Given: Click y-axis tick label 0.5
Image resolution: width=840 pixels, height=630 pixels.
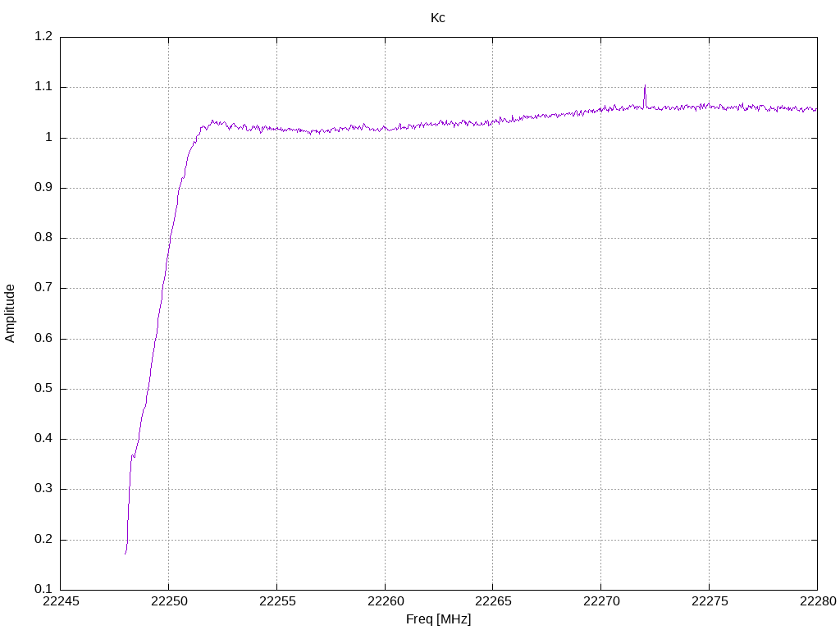Looking at the screenshot, I should pos(43,388).
